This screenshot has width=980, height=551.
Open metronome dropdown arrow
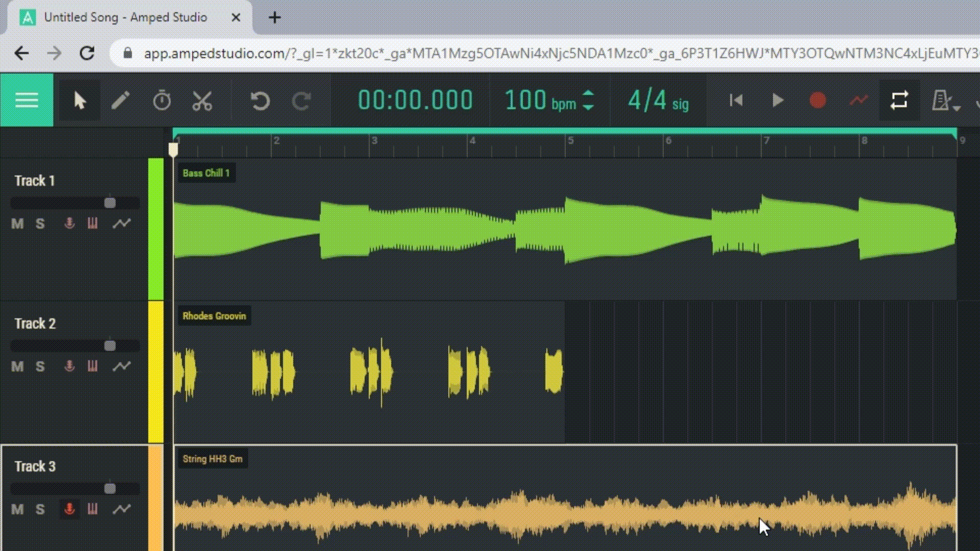coord(957,108)
